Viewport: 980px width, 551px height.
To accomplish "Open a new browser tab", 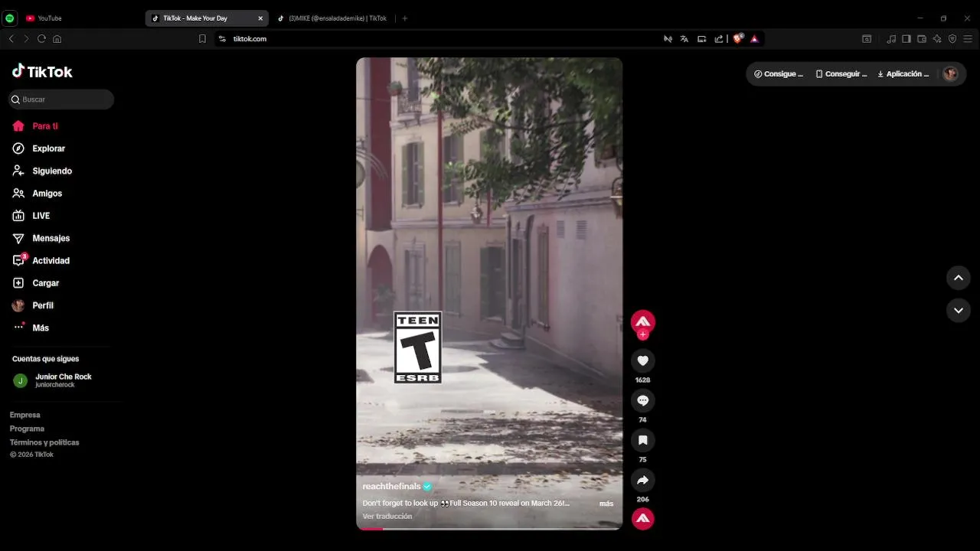I will point(405,18).
